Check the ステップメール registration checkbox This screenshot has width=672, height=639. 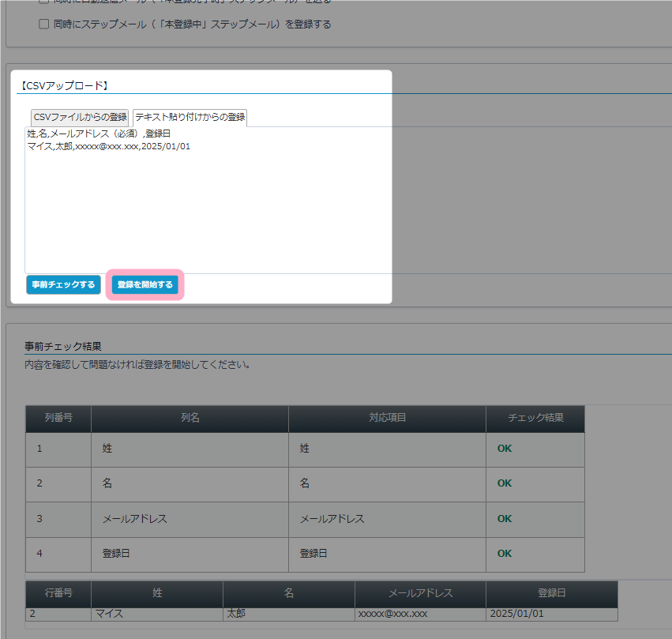pyautogui.click(x=44, y=24)
